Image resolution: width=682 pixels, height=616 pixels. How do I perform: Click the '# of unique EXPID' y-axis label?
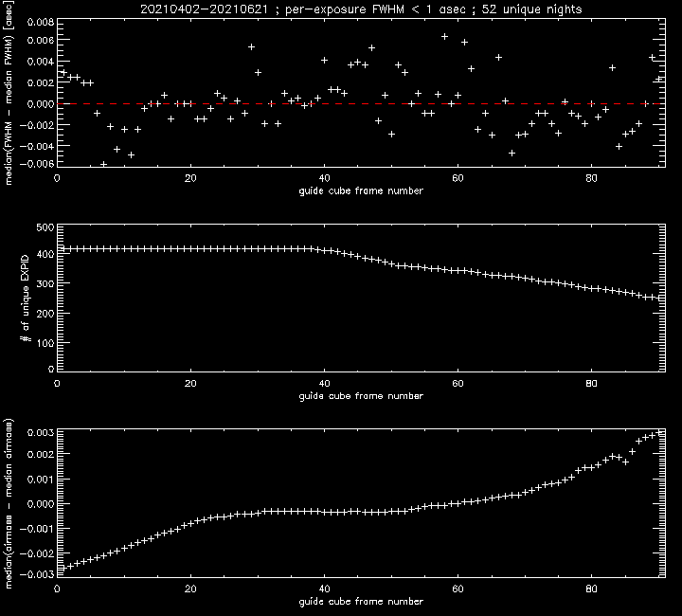coord(26,298)
